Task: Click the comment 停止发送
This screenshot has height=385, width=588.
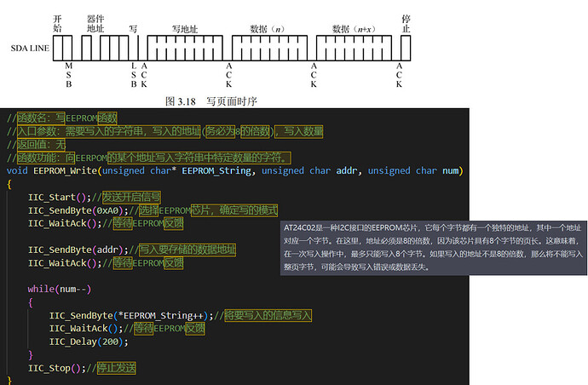Action: click(x=117, y=368)
